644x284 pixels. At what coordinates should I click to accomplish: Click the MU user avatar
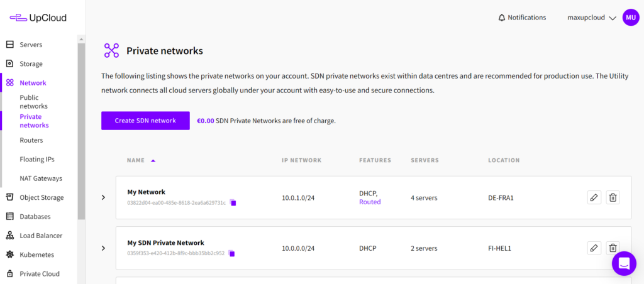tap(630, 18)
